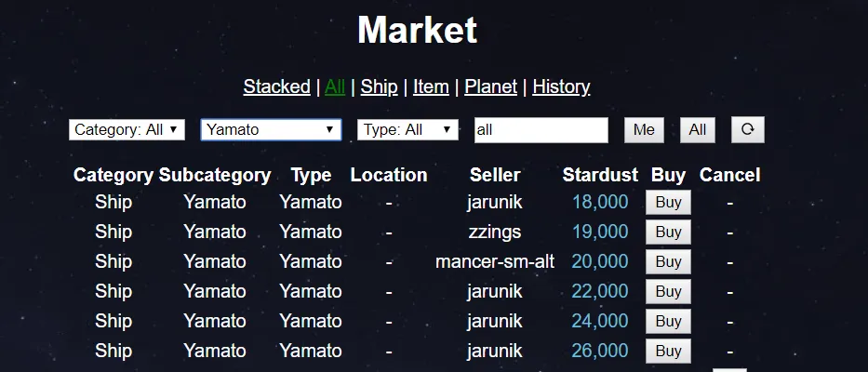View the market History tab

561,86
